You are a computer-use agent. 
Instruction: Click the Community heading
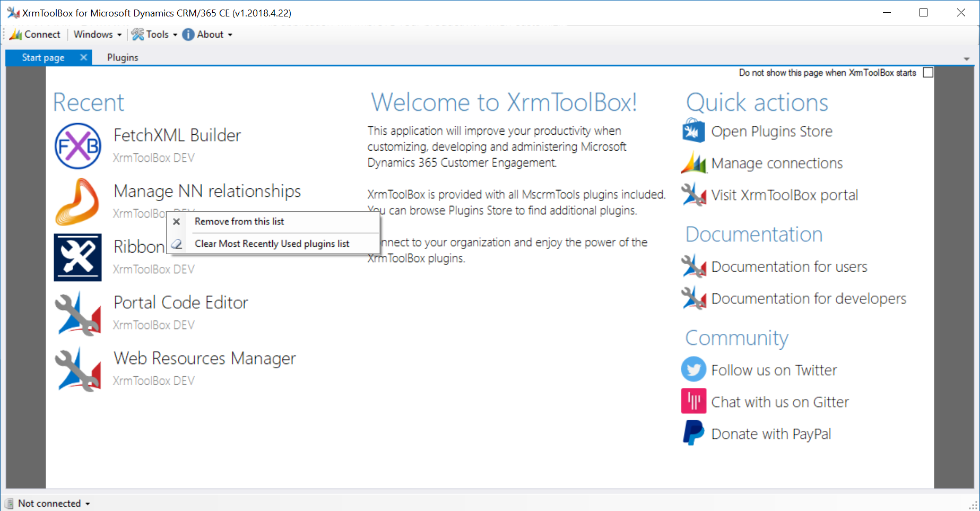[737, 338]
